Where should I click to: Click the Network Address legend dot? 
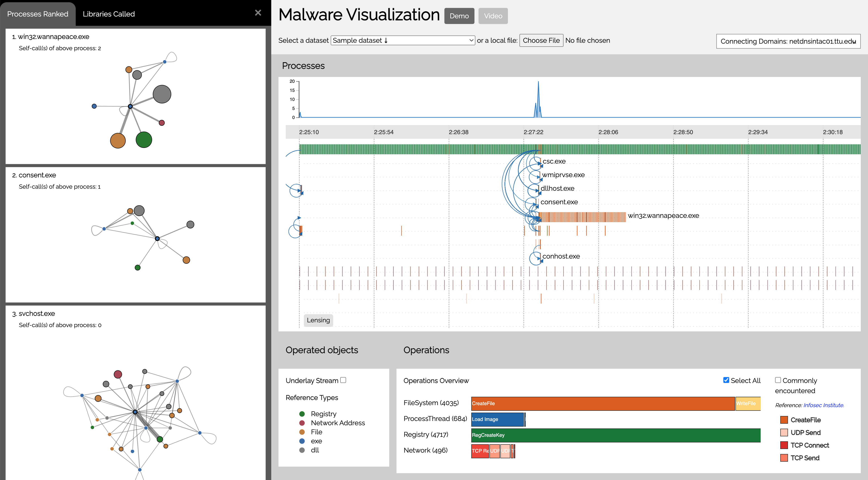(302, 423)
